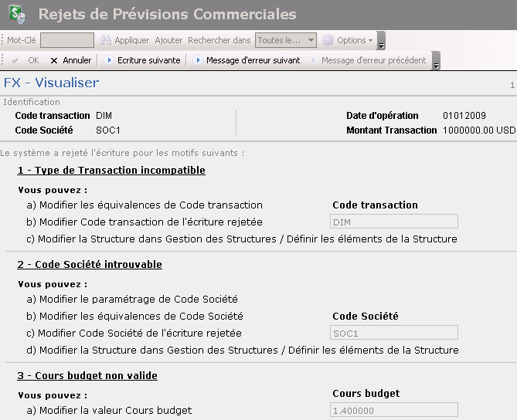Click the Code Société field containing SOC1
This screenshot has width=517, height=420.
click(x=394, y=333)
